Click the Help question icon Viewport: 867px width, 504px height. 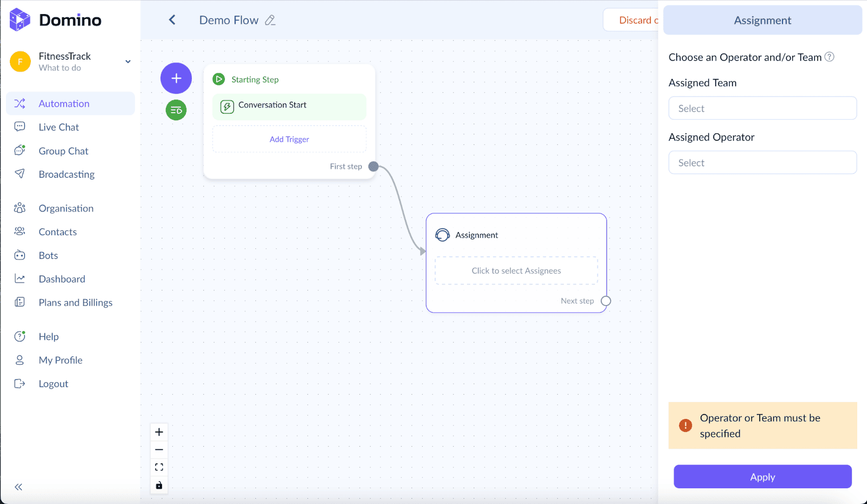coord(20,337)
